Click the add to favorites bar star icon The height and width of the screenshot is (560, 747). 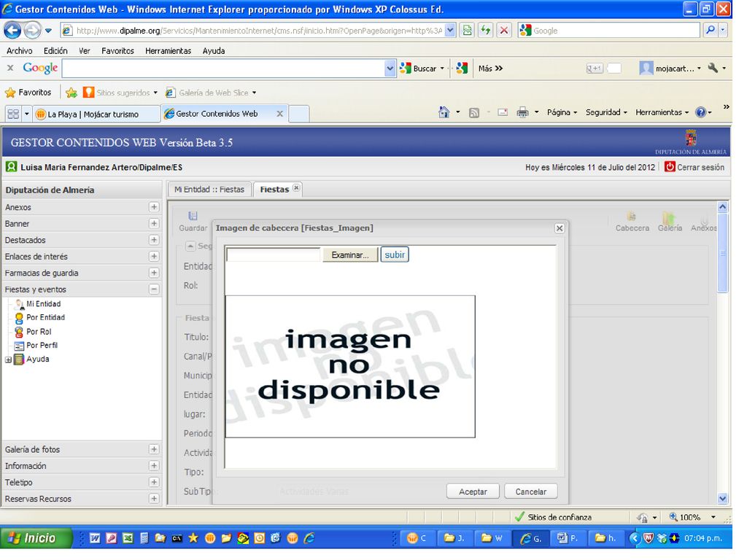coord(71,93)
